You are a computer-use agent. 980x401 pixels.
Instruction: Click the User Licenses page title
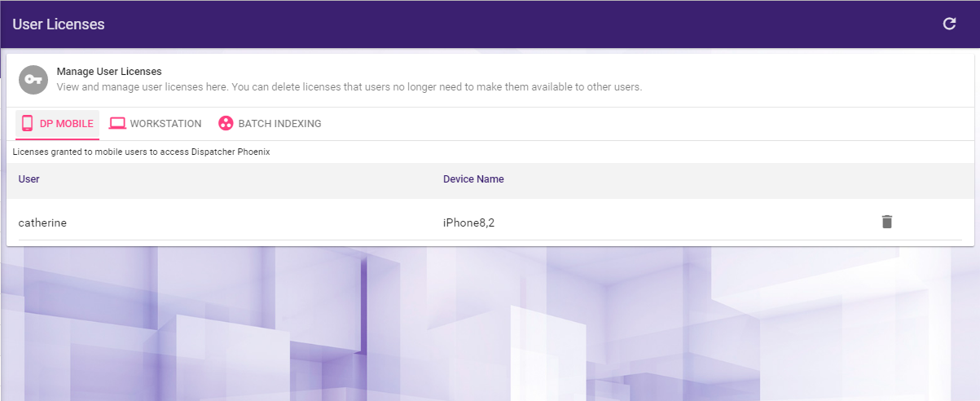pos(59,24)
